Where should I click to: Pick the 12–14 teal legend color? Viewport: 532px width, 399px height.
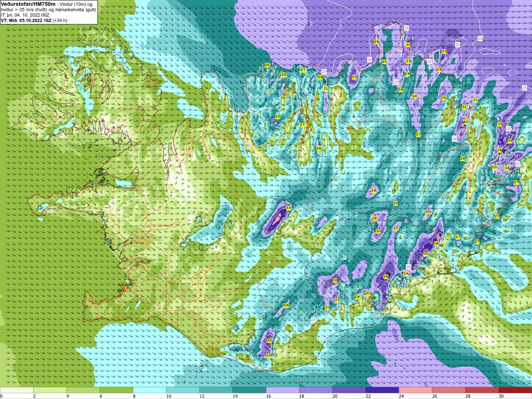pyautogui.click(x=216, y=390)
